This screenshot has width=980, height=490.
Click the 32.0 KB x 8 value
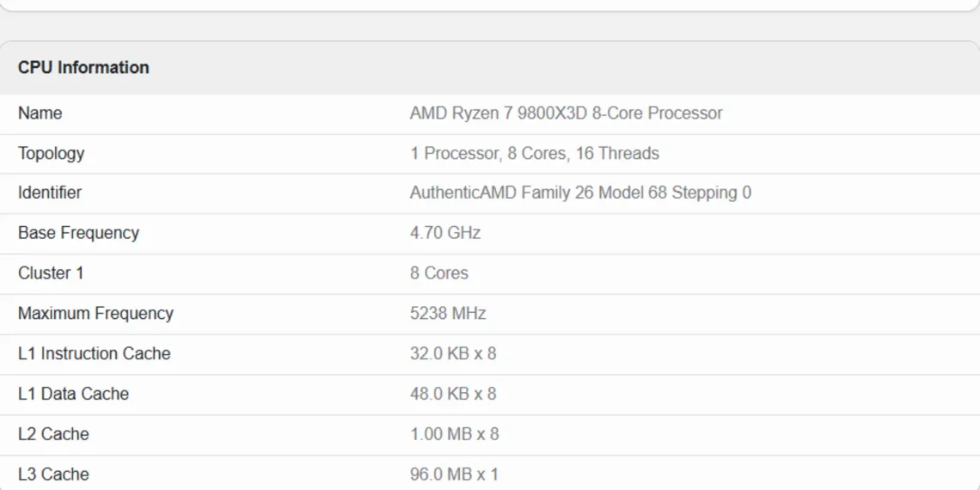[453, 354]
